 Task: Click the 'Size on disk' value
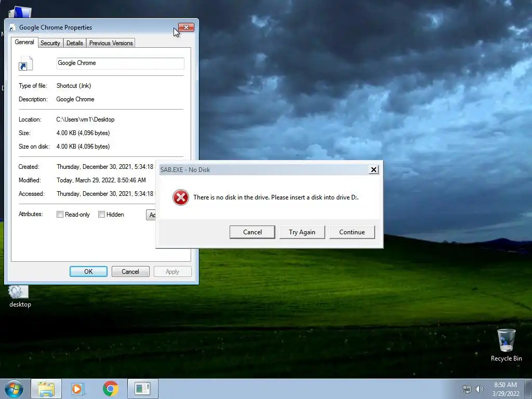(83, 147)
